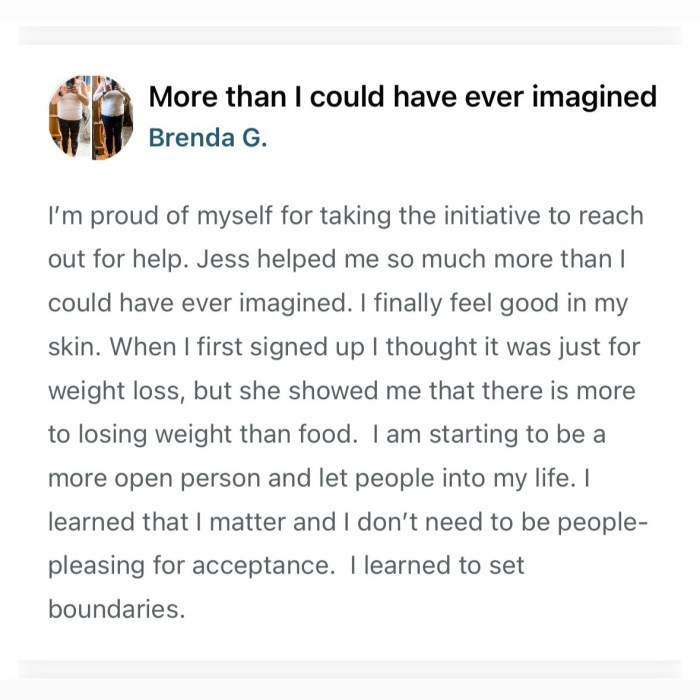Click the right half of the avatar photo
The width and height of the screenshot is (700, 700).
pos(112,117)
